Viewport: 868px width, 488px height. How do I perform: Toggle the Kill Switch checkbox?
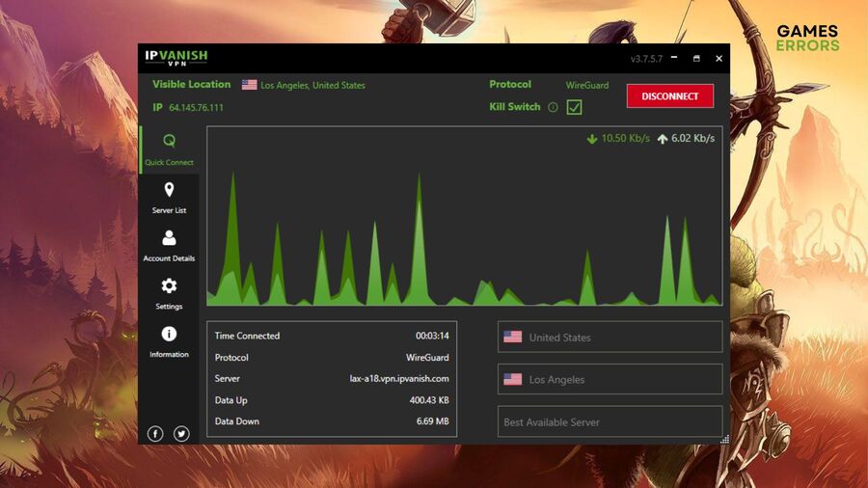pyautogui.click(x=574, y=107)
